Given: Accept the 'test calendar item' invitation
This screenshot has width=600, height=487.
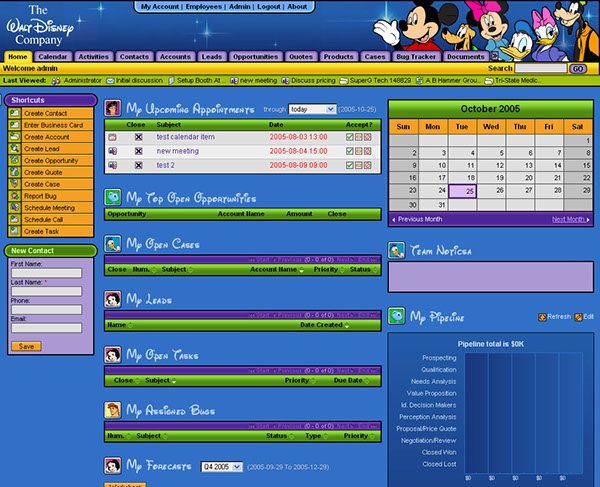Looking at the screenshot, I should click(349, 137).
